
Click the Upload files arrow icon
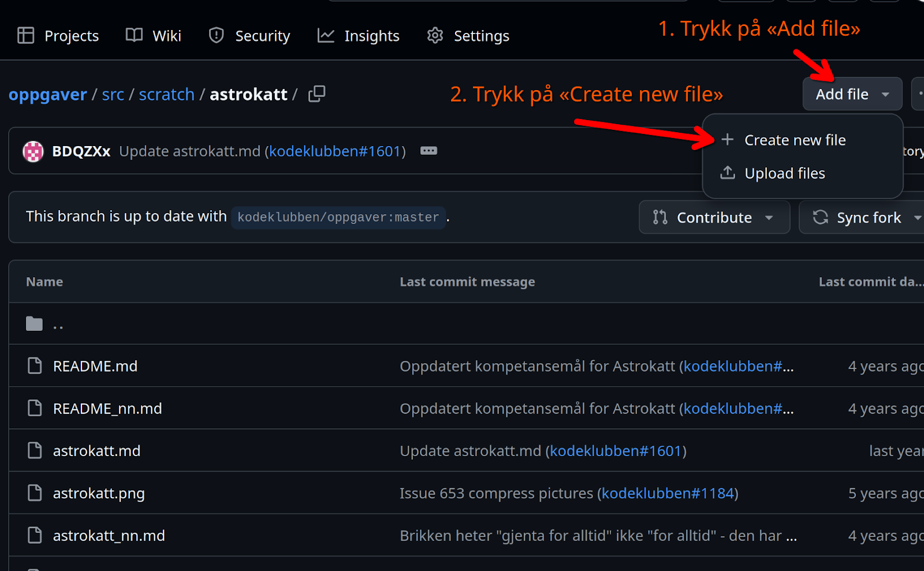pyautogui.click(x=728, y=173)
